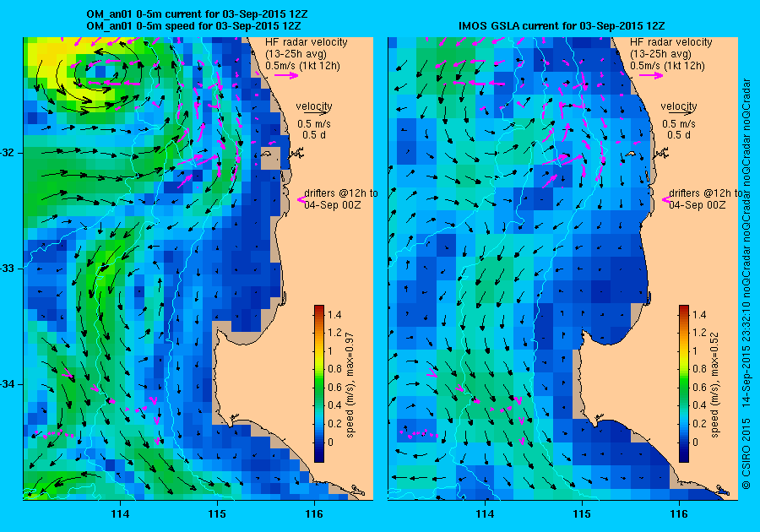This screenshot has height=532, width=760.
Task: Click 'drifters @12h to' text in IMOS GSLA panel
Action: [706, 193]
